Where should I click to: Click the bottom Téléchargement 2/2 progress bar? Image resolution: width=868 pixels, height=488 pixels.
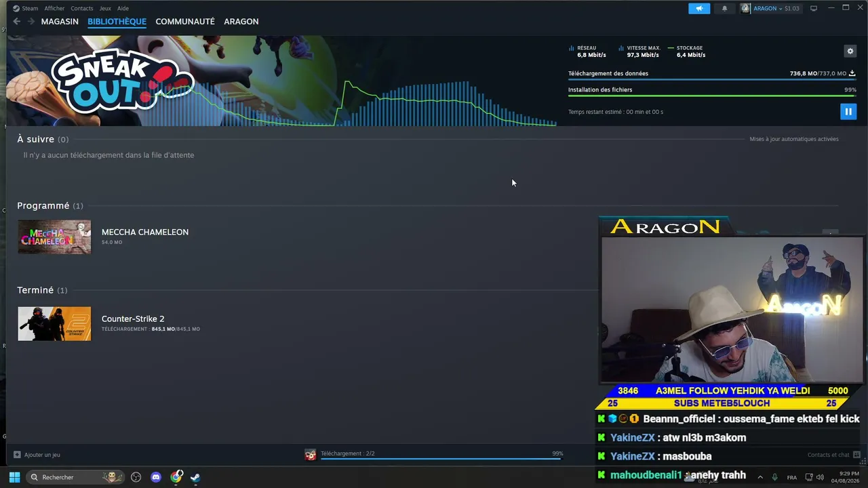coord(441,459)
